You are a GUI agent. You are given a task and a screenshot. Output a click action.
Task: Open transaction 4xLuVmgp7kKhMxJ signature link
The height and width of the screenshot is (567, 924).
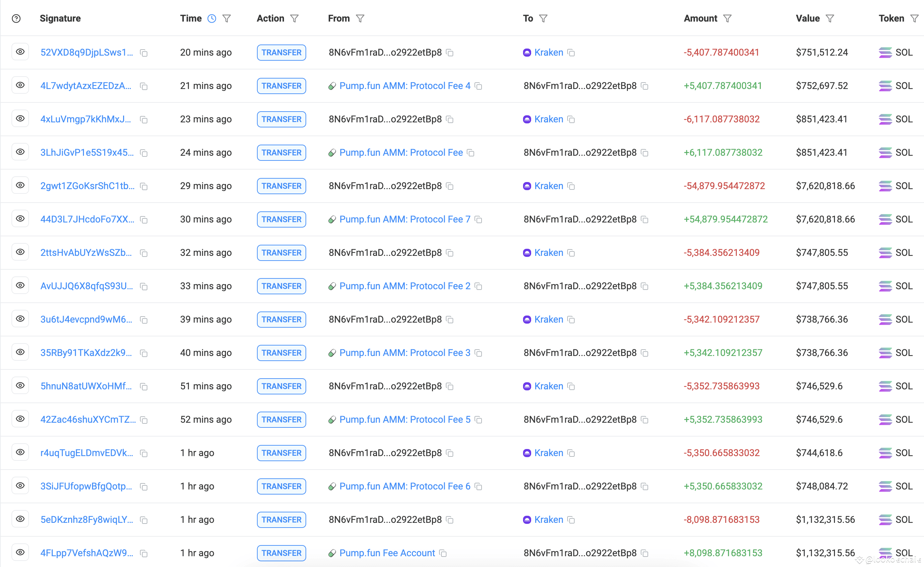[86, 119]
